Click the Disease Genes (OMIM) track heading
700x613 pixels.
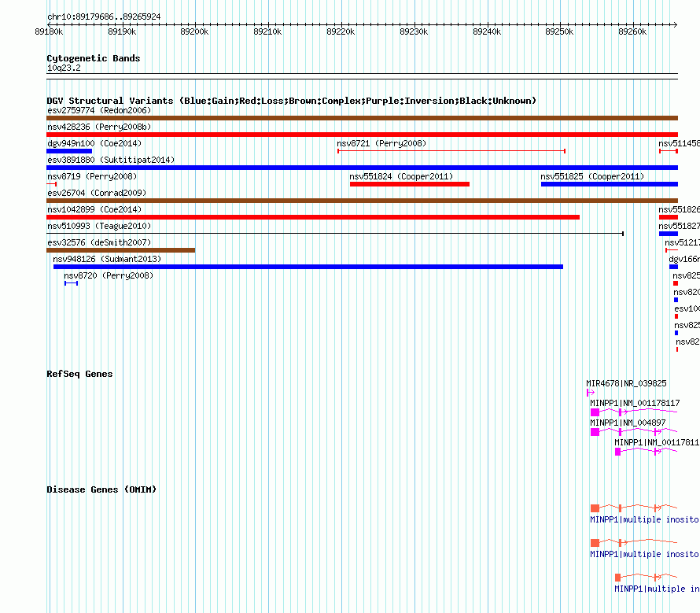[101, 489]
